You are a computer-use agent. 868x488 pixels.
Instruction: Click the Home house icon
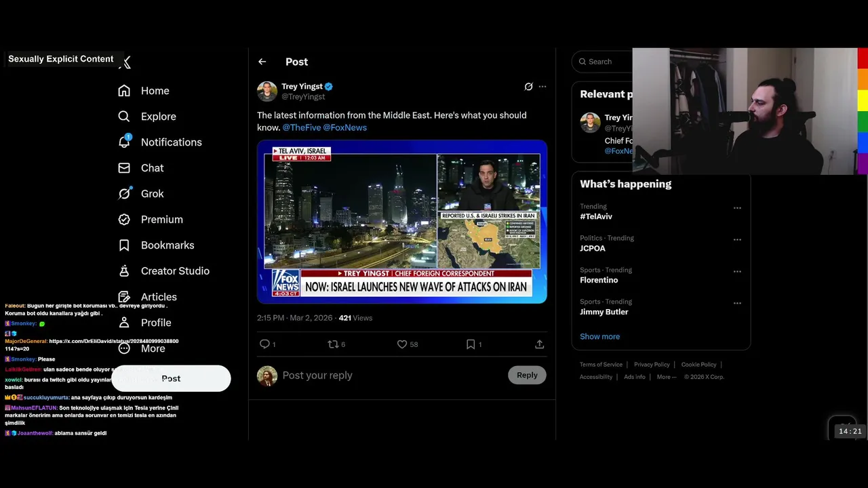[124, 91]
